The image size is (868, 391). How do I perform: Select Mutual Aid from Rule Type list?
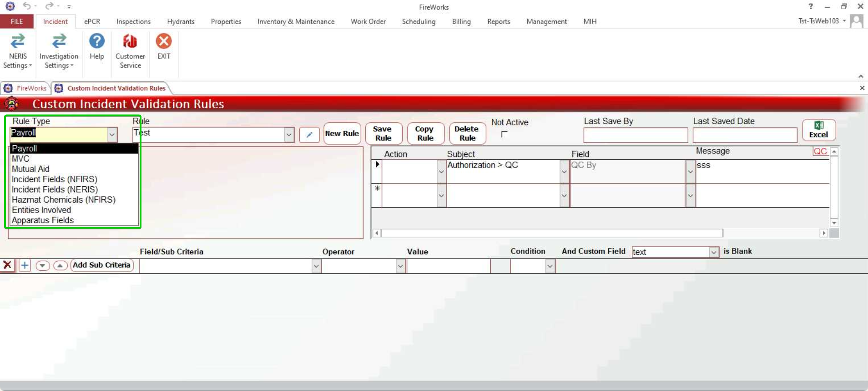click(x=30, y=169)
